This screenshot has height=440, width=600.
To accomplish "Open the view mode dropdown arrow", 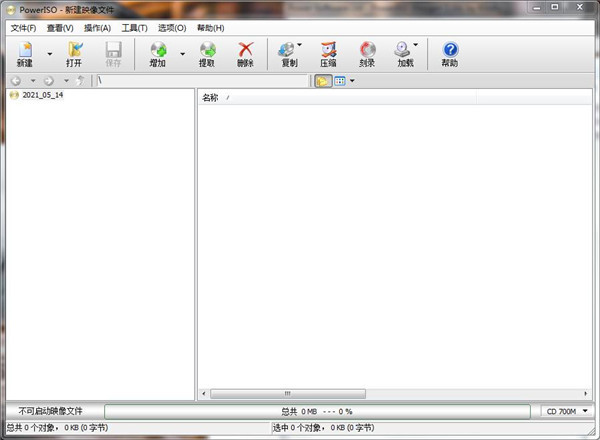I will 352,81.
